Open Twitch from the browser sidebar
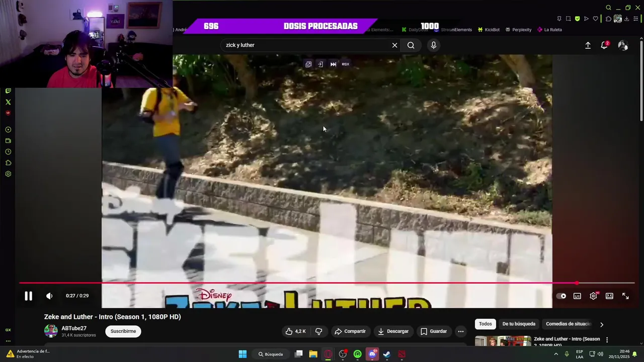Screen dimensions: 644x362 (8, 91)
